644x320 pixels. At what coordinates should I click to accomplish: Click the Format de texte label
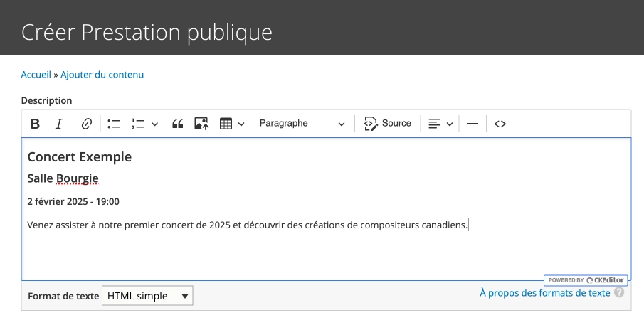click(63, 296)
